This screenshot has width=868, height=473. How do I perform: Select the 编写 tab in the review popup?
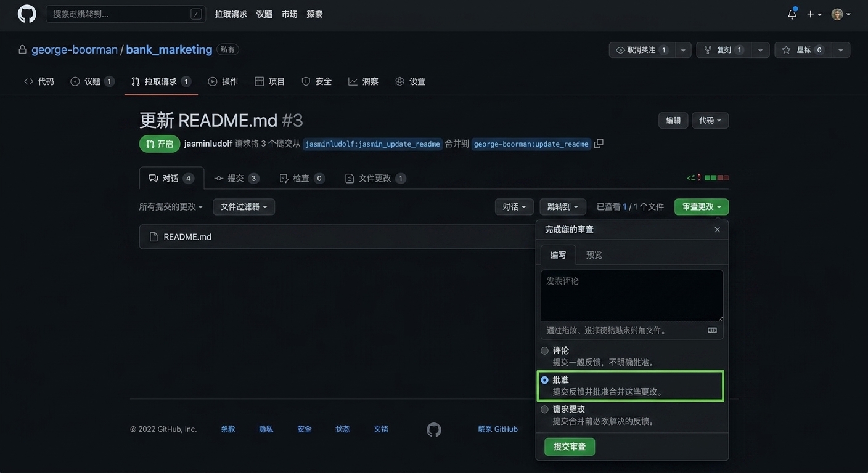[x=558, y=255]
